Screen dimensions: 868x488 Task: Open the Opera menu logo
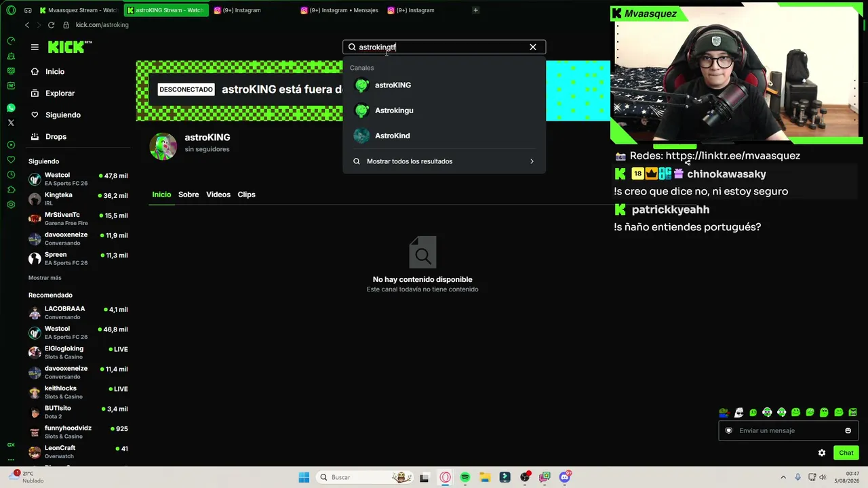pos(11,10)
